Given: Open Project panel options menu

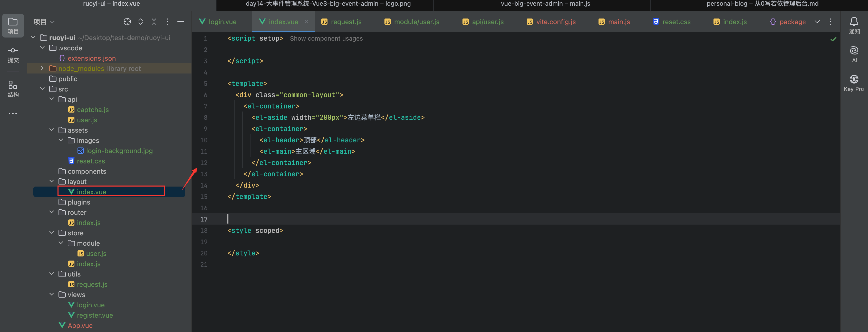Looking at the screenshot, I should 167,22.
